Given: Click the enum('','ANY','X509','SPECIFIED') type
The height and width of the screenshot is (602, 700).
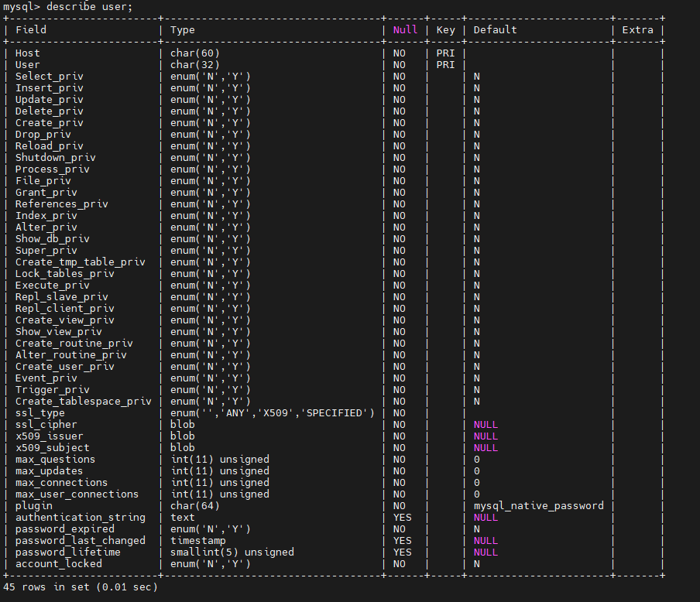Looking at the screenshot, I should (273, 412).
